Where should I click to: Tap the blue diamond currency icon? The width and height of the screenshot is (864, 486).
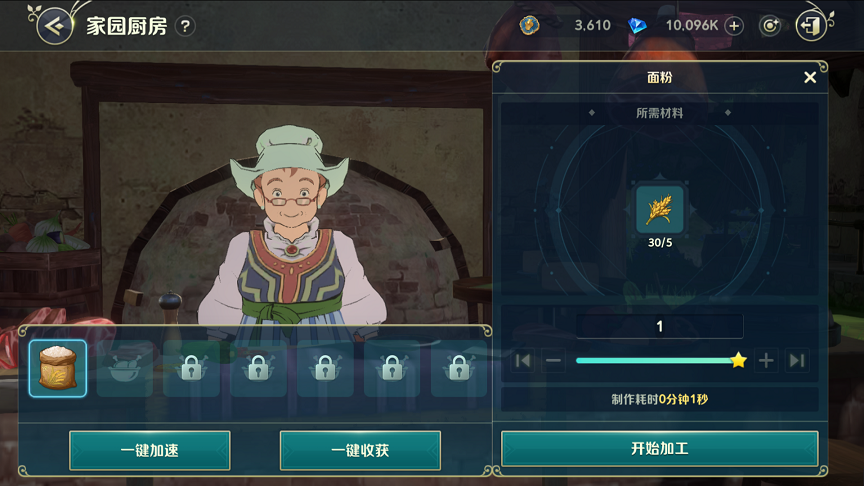pos(638,25)
